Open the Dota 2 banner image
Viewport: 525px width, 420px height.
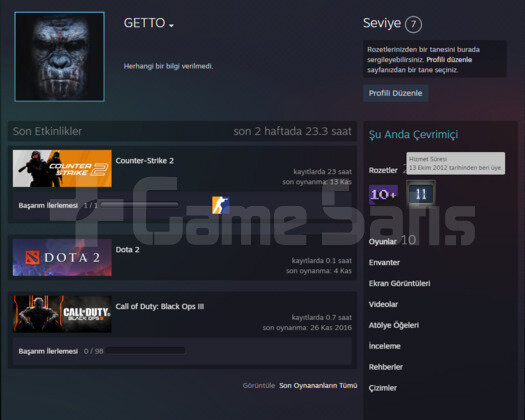pos(62,257)
